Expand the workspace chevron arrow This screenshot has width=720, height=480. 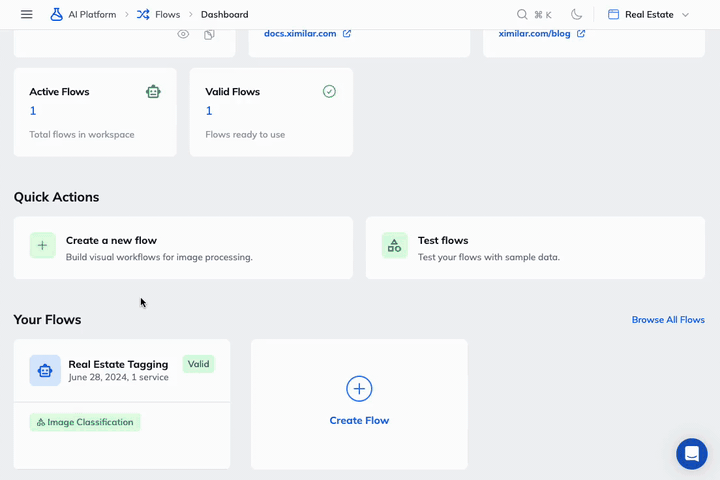(x=686, y=15)
